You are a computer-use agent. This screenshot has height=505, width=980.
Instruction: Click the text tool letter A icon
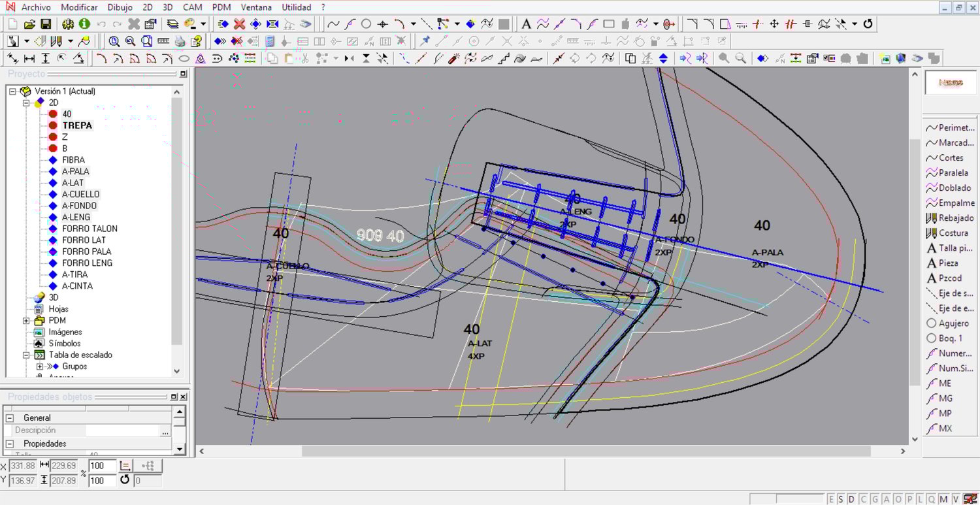526,24
